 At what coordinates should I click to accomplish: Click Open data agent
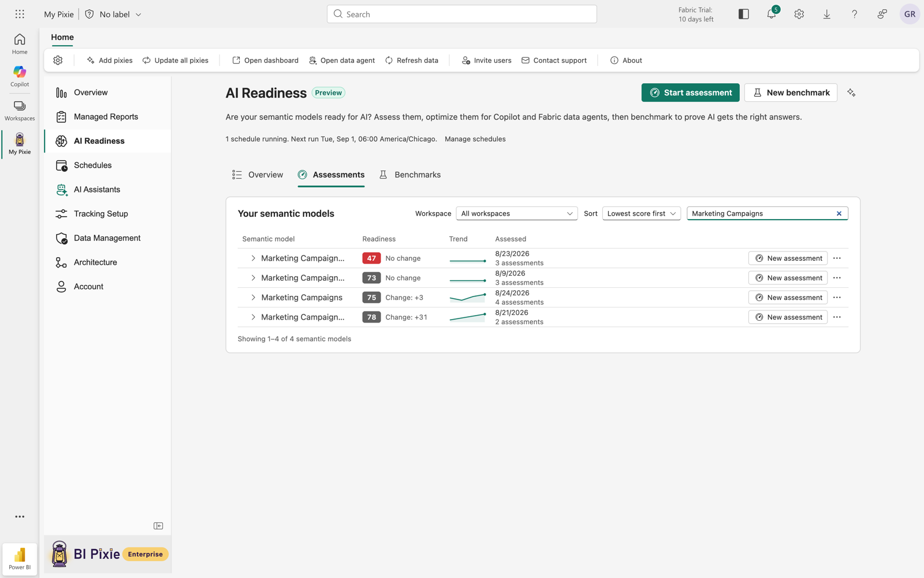(342, 60)
